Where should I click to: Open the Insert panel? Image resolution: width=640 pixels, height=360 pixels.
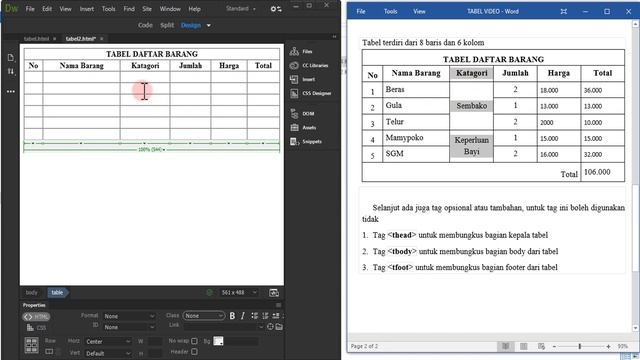click(x=302, y=80)
